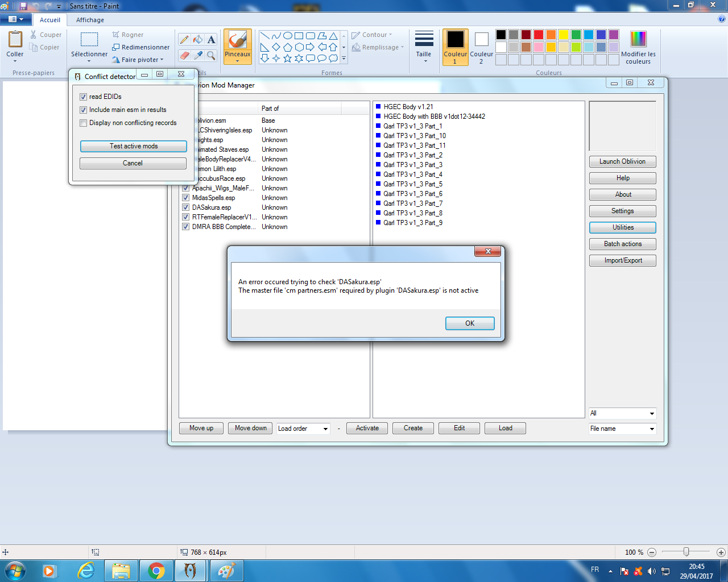Pick the Fill bucket tool
This screenshot has height=582, width=728.
pyautogui.click(x=197, y=40)
